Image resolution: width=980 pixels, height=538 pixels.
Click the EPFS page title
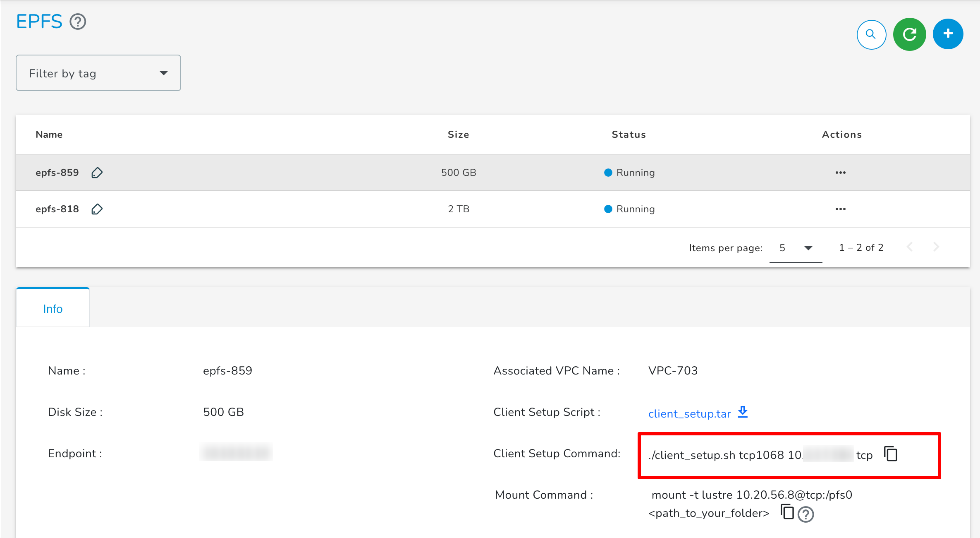pyautogui.click(x=39, y=22)
